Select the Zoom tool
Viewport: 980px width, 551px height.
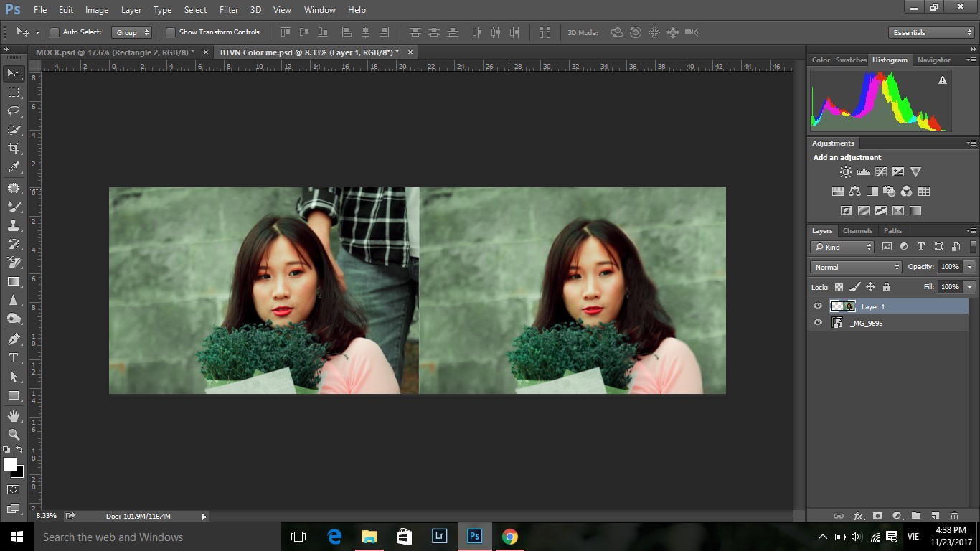point(14,434)
